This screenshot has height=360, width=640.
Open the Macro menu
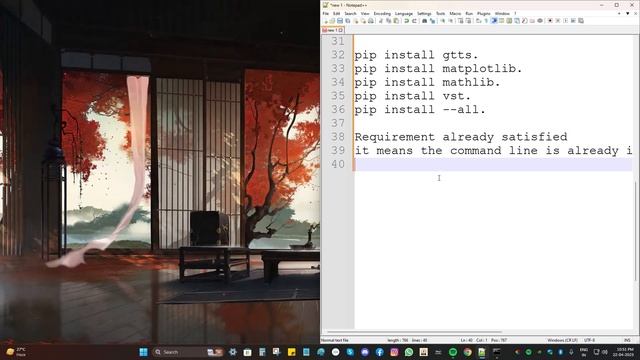coord(455,13)
